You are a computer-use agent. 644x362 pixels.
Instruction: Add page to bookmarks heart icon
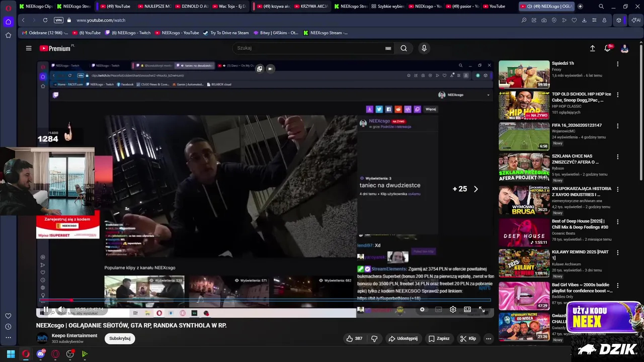point(574,20)
